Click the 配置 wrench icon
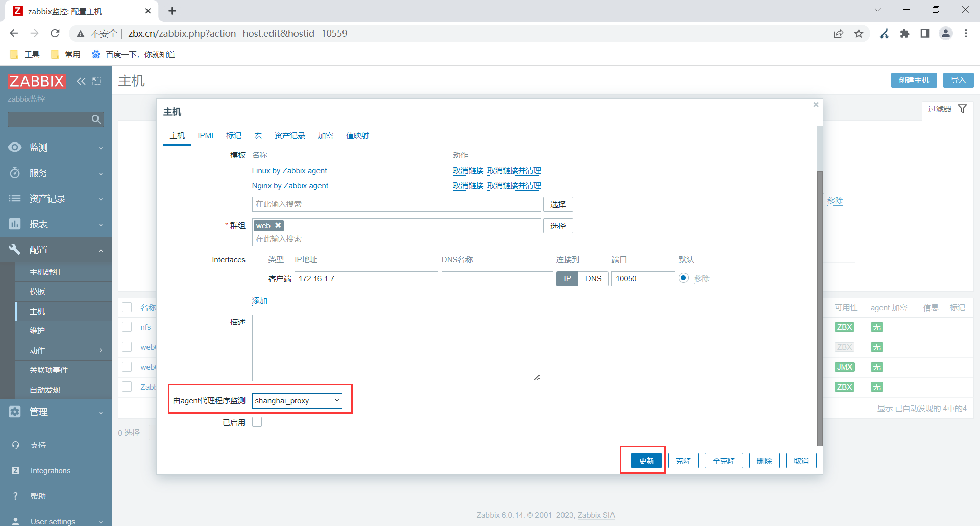This screenshot has height=526, width=980. pos(15,249)
